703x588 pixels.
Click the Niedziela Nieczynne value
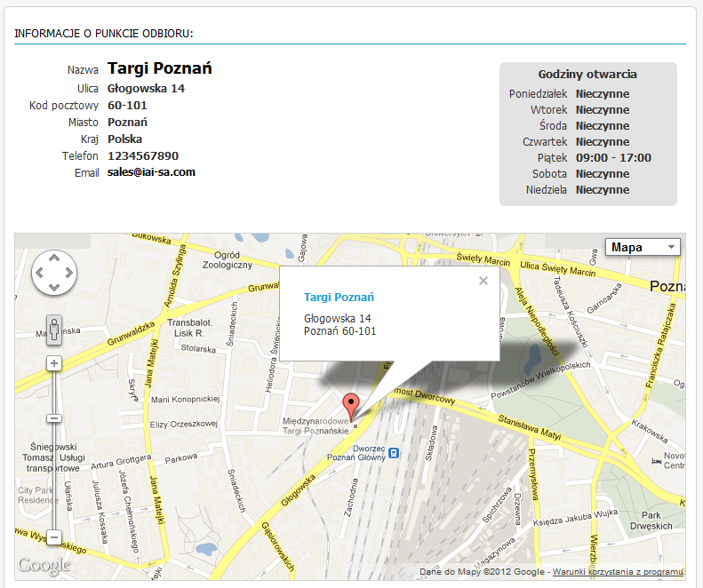[x=603, y=190]
